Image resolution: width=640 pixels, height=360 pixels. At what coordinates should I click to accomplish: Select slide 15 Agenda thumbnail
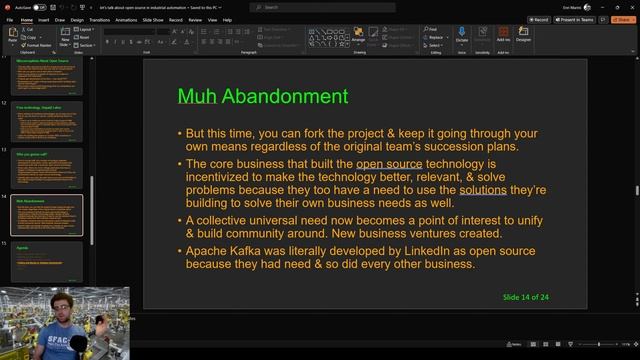click(x=47, y=262)
